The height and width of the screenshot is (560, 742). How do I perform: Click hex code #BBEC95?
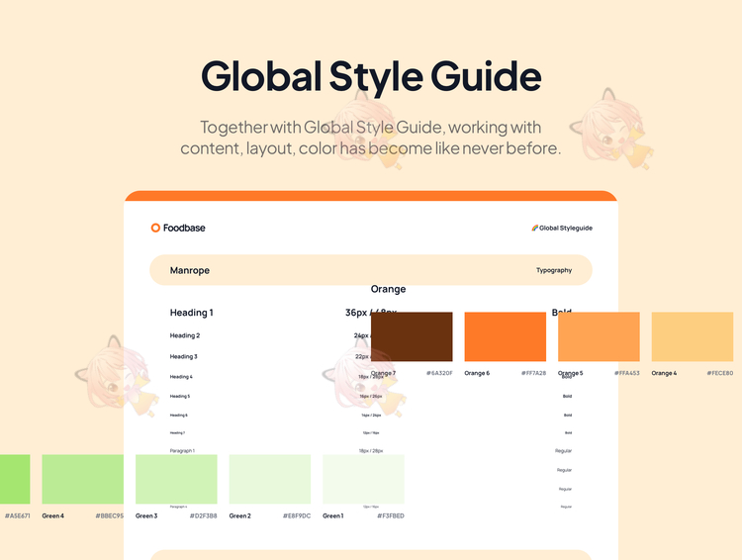pos(110,516)
